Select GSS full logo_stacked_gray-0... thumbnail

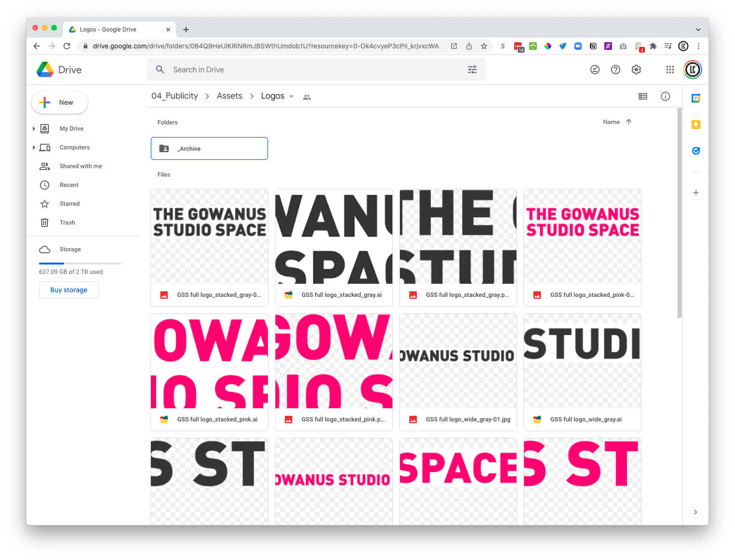(x=209, y=236)
